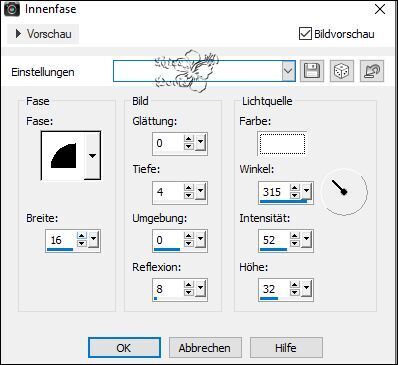Open the Einstellungen presets dropdown

pyautogui.click(x=288, y=71)
